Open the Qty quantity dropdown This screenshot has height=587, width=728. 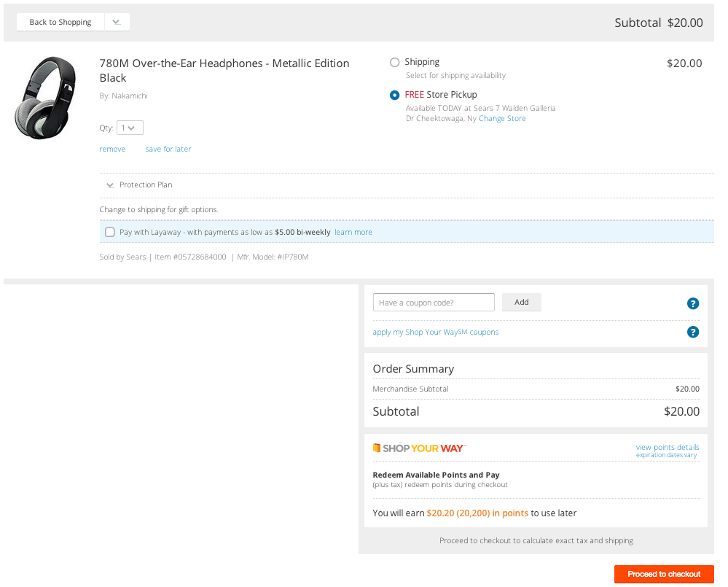(130, 128)
